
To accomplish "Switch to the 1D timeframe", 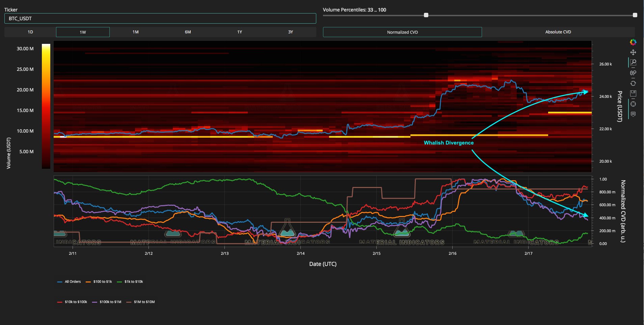I will [x=30, y=32].
